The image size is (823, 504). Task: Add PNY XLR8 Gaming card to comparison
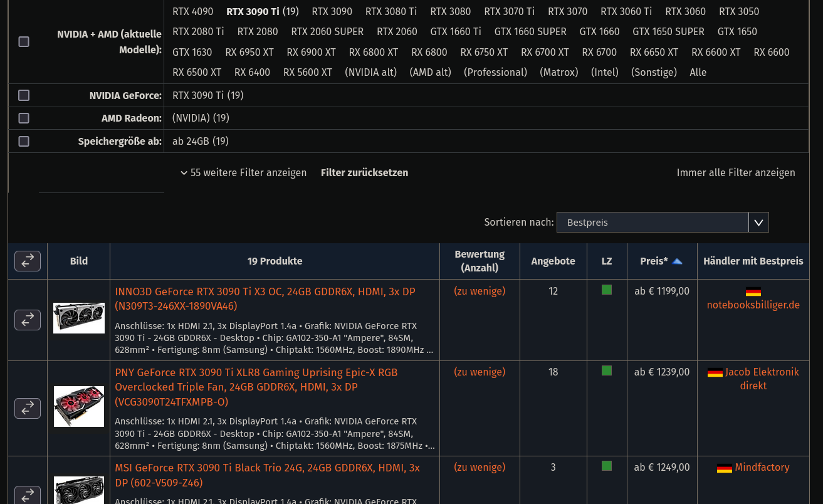pyautogui.click(x=28, y=408)
